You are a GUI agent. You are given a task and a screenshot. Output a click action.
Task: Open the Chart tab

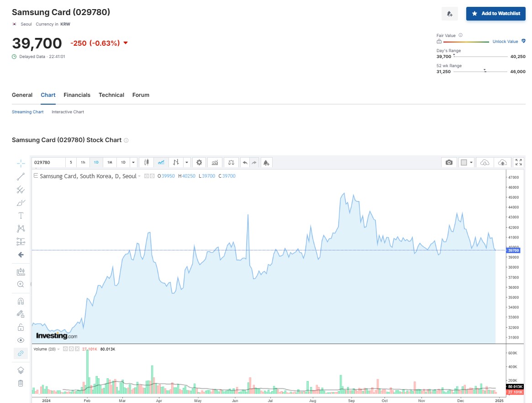point(48,95)
